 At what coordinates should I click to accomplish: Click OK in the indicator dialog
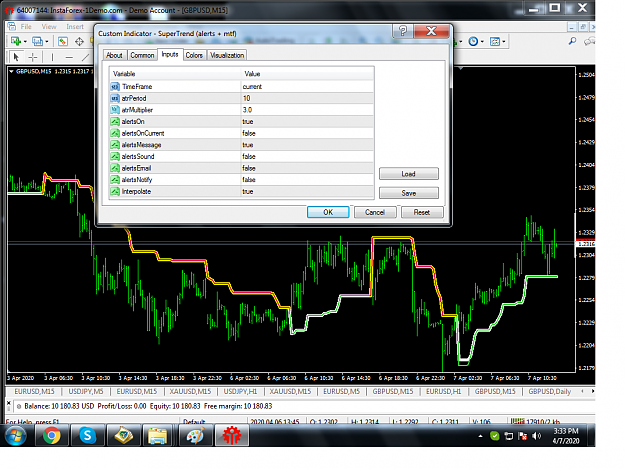coord(328,212)
